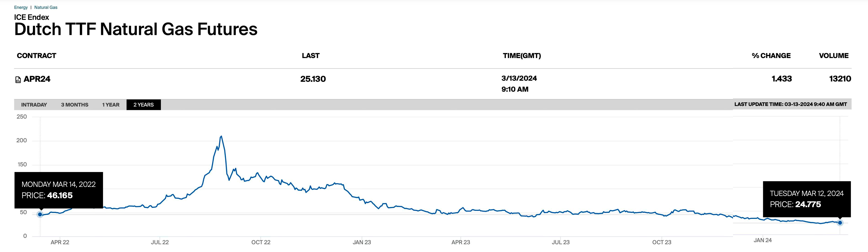Select the 3 MONTHS range tab
Image resolution: width=868 pixels, height=252 pixels.
(74, 105)
